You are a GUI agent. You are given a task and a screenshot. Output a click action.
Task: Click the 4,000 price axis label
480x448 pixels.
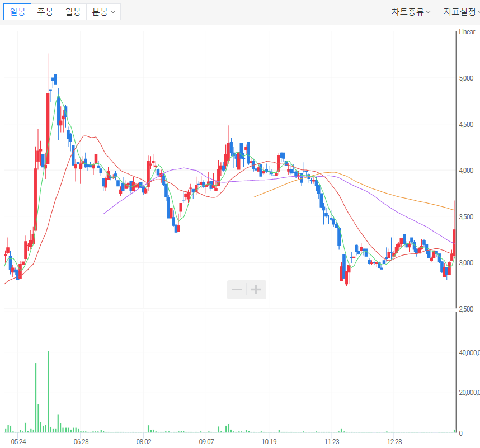[466, 171]
